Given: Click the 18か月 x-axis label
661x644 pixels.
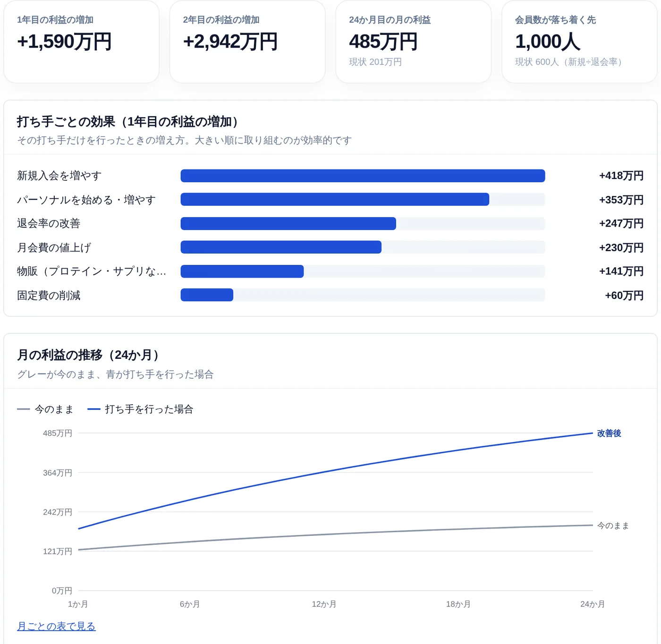Looking at the screenshot, I should [458, 604].
